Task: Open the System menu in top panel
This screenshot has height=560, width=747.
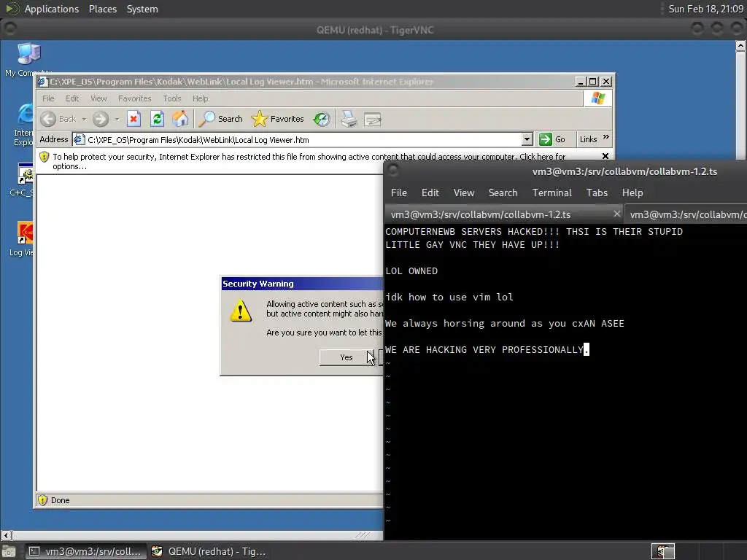Action: [142, 9]
